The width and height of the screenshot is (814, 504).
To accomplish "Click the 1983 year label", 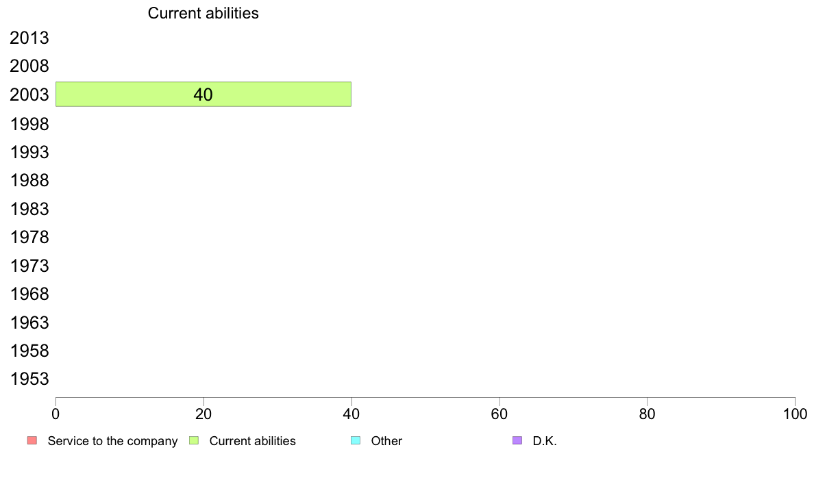I will [x=29, y=209].
